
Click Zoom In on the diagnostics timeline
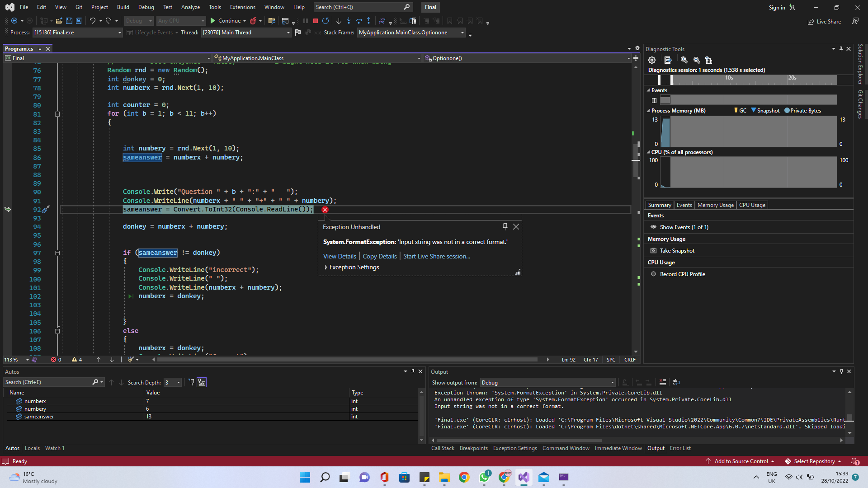(x=684, y=60)
